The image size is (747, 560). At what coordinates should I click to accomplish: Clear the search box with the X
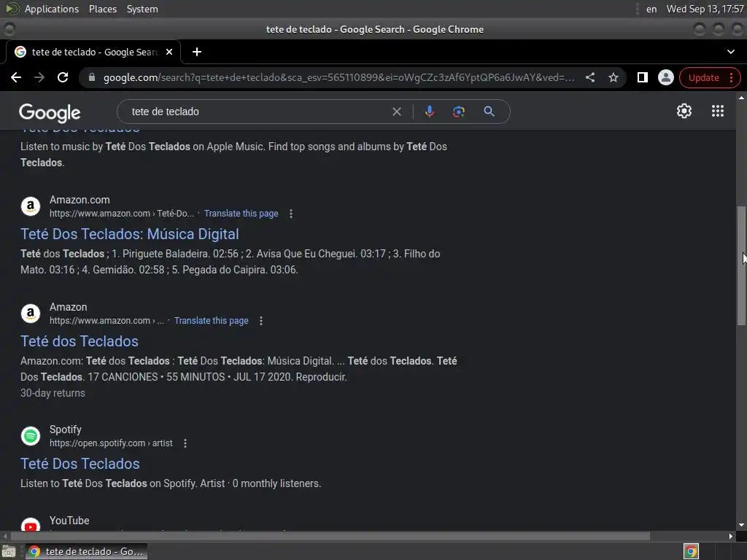click(x=396, y=112)
